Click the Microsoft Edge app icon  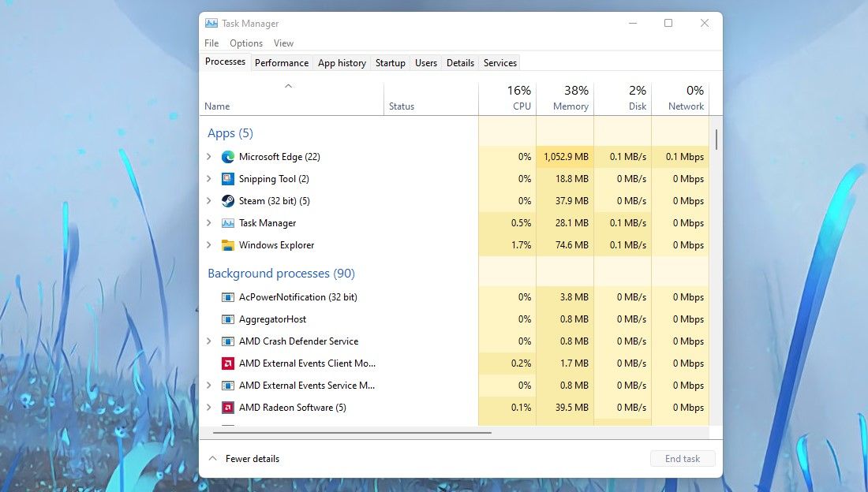pyautogui.click(x=227, y=156)
